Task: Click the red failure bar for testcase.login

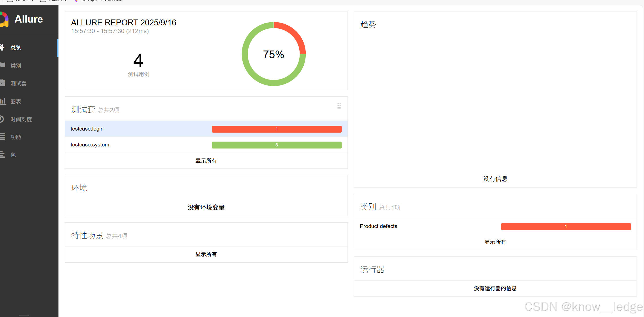Action: point(276,129)
